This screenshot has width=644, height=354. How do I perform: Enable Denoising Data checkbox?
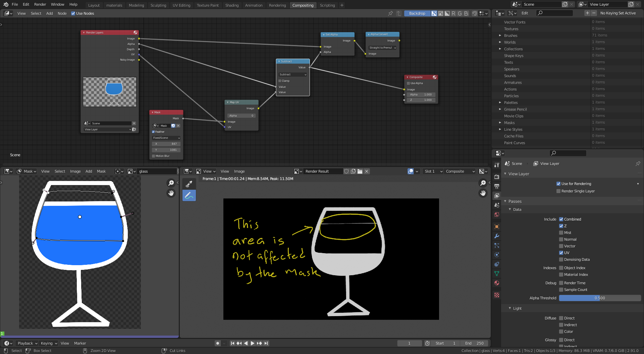561,259
